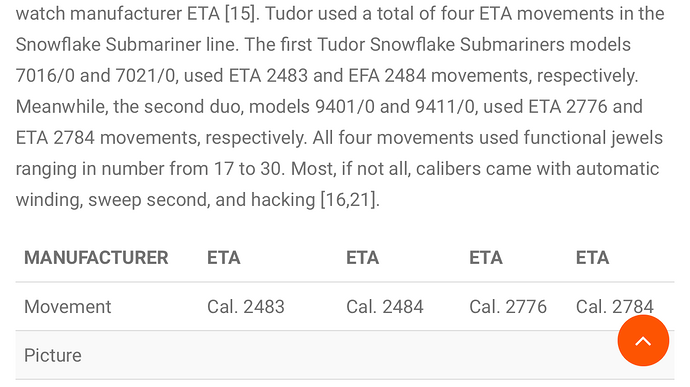
Task: Select the Cal. 2483 table cell
Action: point(246,307)
